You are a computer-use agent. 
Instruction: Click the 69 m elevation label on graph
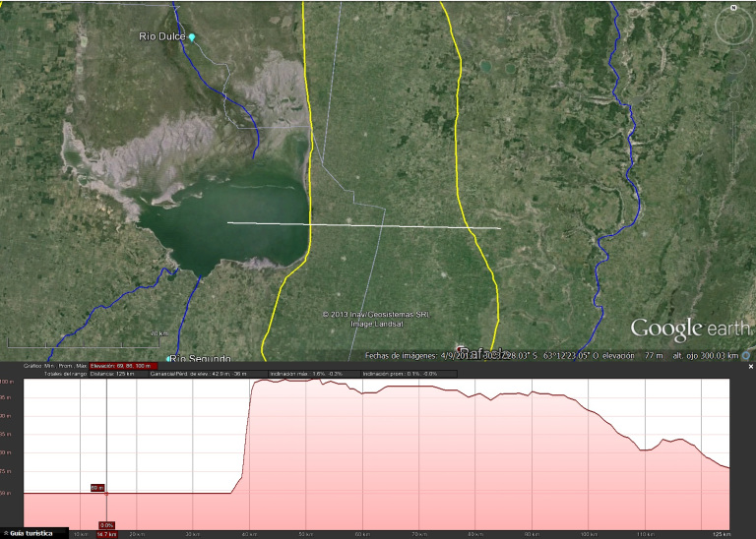tap(97, 487)
